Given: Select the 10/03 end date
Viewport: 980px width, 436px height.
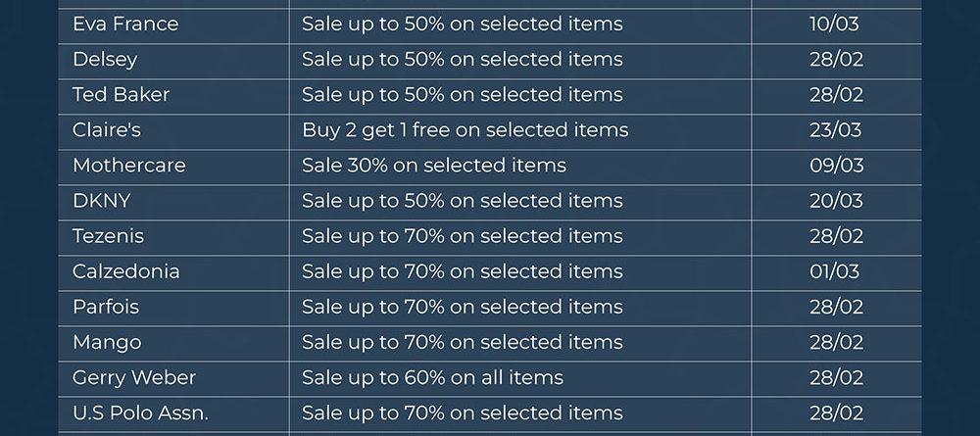Looking at the screenshot, I should tap(835, 24).
